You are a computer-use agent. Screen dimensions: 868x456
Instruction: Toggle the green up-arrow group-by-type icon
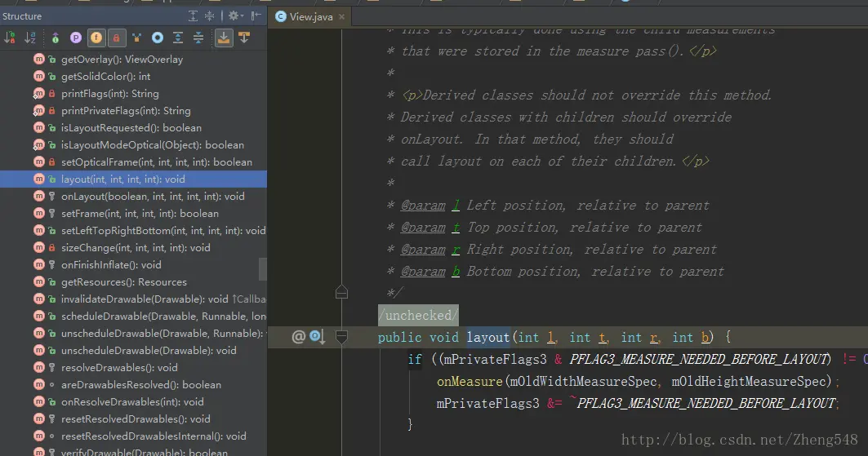pos(56,38)
